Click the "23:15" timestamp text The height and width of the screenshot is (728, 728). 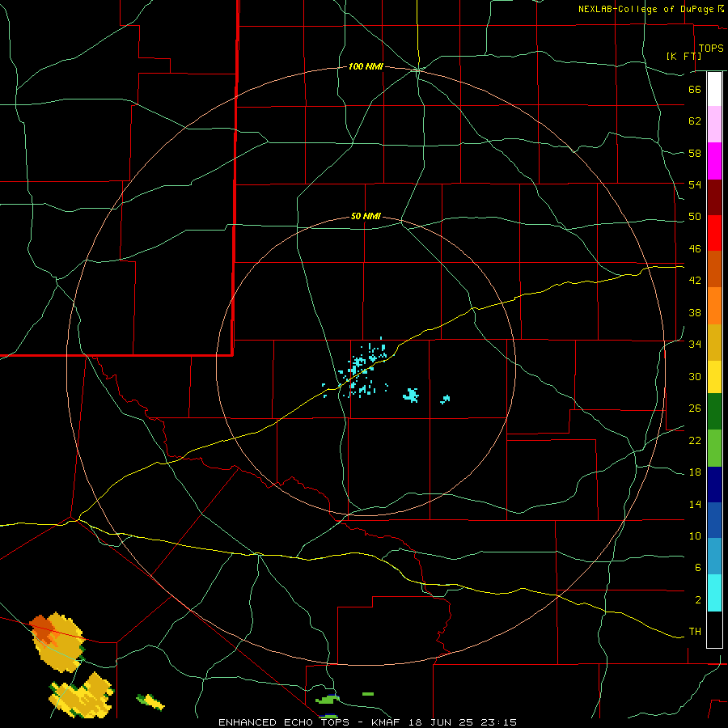(x=498, y=722)
